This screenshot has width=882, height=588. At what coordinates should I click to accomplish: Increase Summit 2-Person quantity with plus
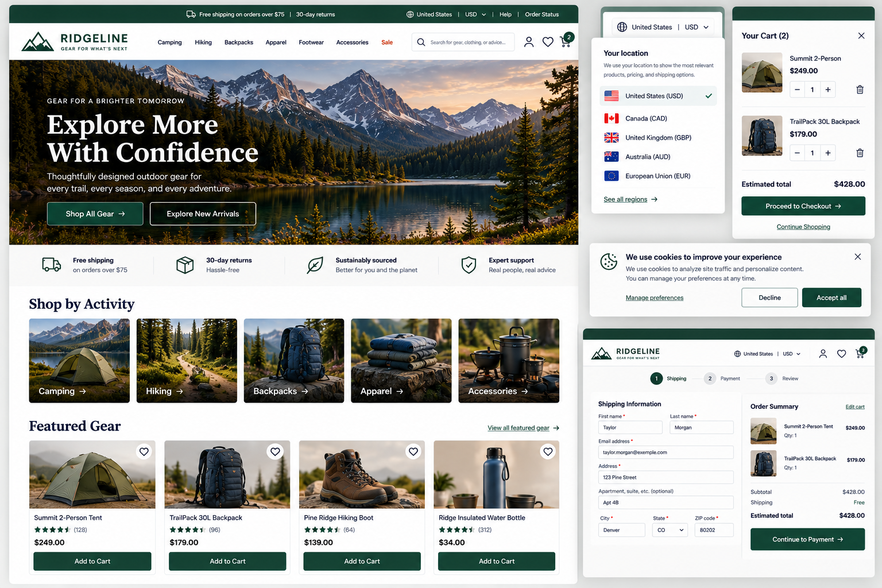(x=828, y=90)
